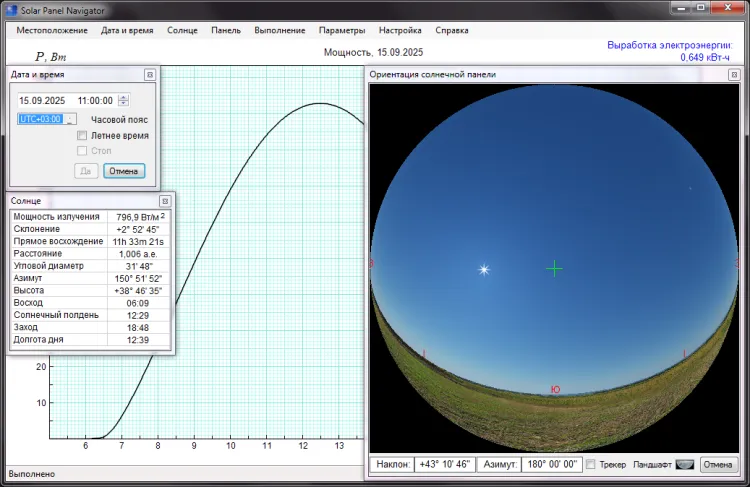
Task: Close the Ориентация солнечной панели window
Action: coord(735,75)
